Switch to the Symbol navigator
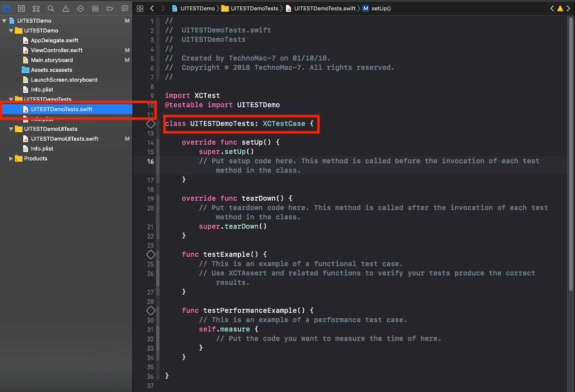The width and height of the screenshot is (575, 392). tap(36, 8)
